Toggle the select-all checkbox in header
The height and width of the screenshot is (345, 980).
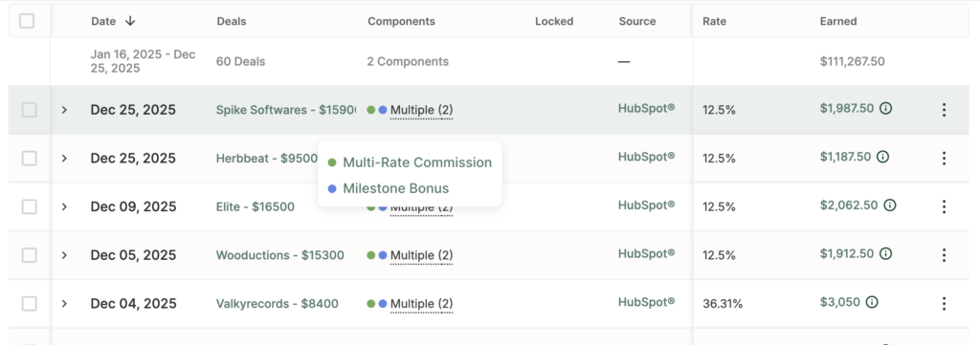pos(27,21)
